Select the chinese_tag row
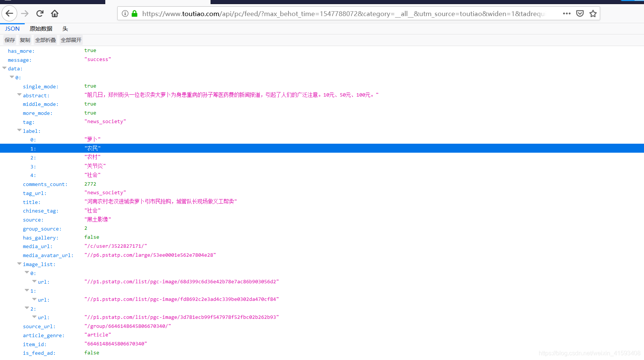 322,211
